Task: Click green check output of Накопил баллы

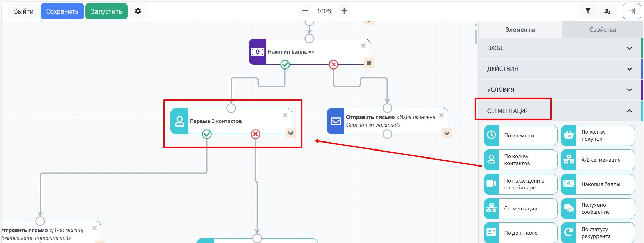Action: (285, 64)
